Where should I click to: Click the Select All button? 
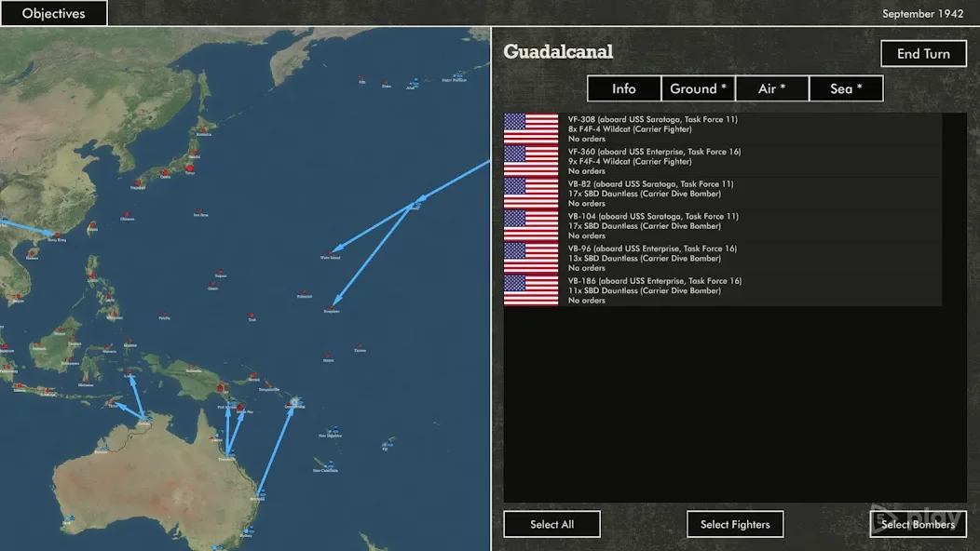coord(551,524)
